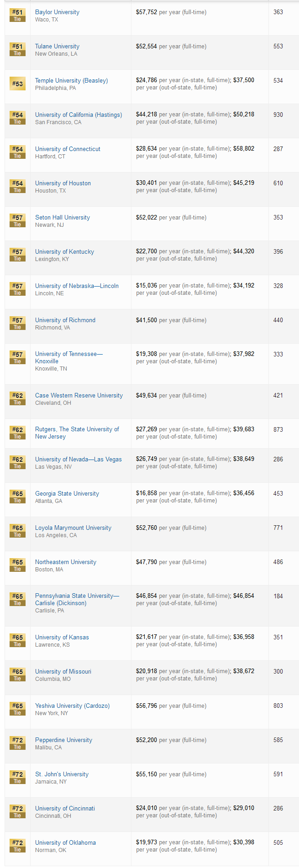
Task: Visit Yeshiva University (Cardozo) link
Action: pos(73,706)
